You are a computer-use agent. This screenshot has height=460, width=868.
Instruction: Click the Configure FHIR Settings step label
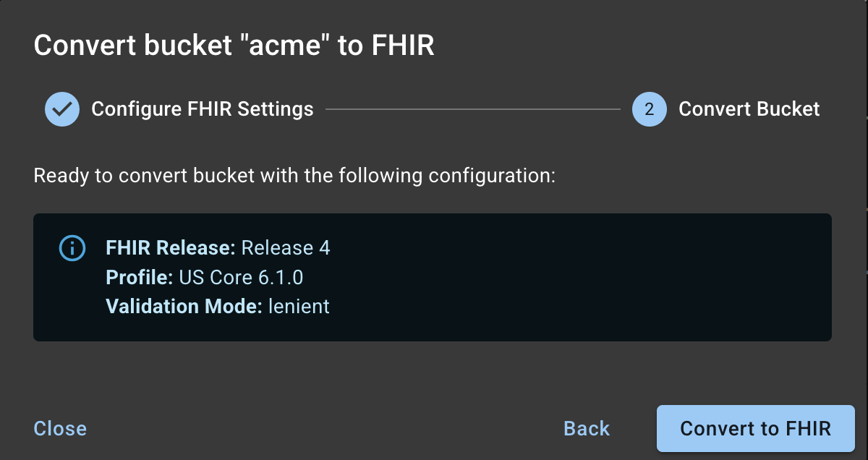201,108
